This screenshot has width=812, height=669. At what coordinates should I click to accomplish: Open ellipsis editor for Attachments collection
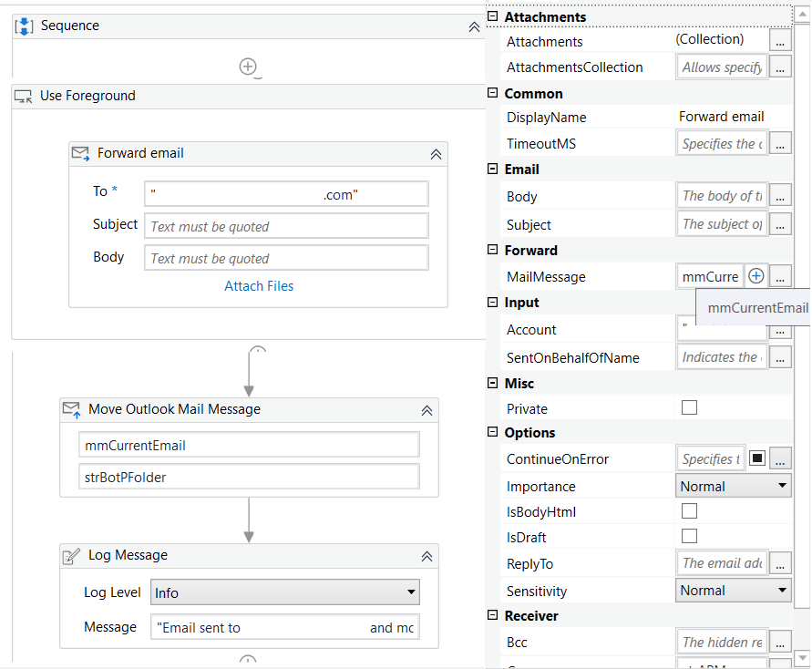780,40
